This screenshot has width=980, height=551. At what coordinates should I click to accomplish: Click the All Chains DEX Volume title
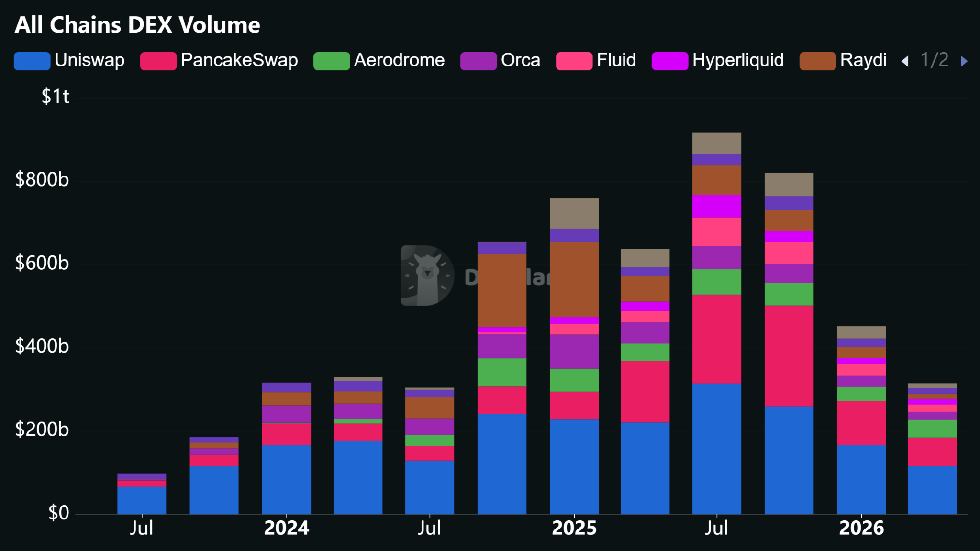coord(137,25)
